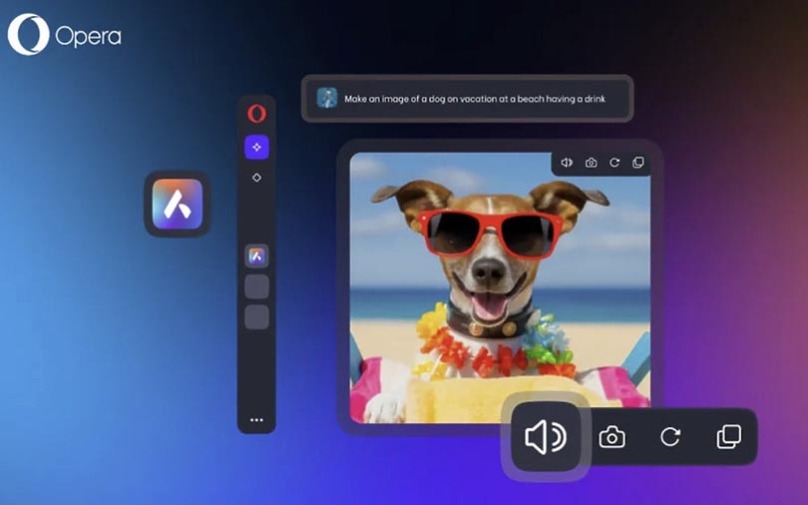Viewport: 808px width, 505px height.
Task: Click the camera icon in the enlarged toolbar
Action: click(612, 437)
